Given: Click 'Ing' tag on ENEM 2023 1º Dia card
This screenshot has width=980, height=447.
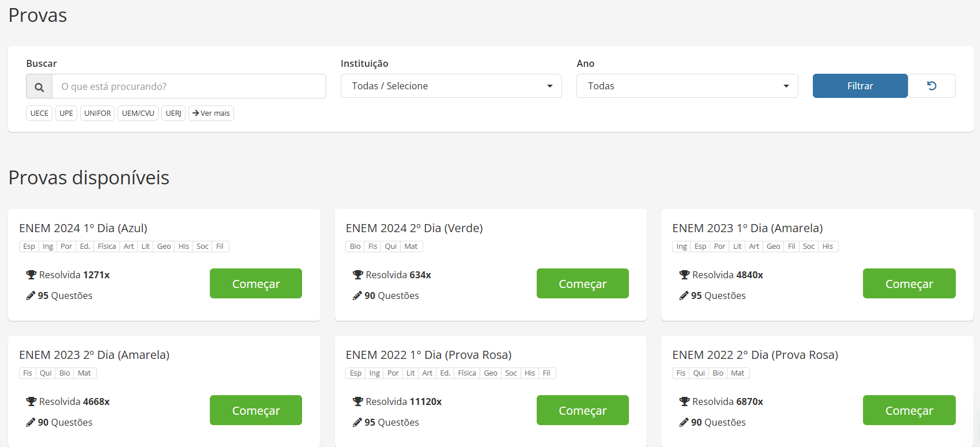Looking at the screenshot, I should (681, 247).
